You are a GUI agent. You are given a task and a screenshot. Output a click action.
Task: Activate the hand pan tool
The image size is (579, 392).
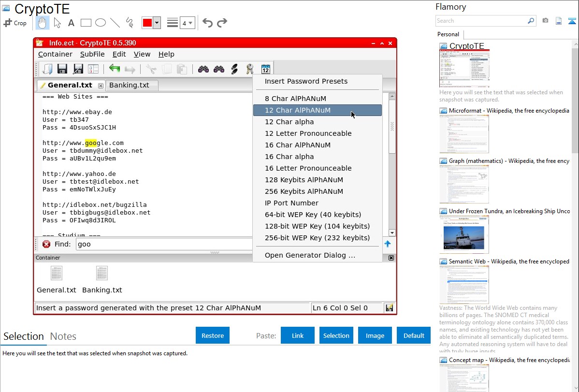coord(43,23)
